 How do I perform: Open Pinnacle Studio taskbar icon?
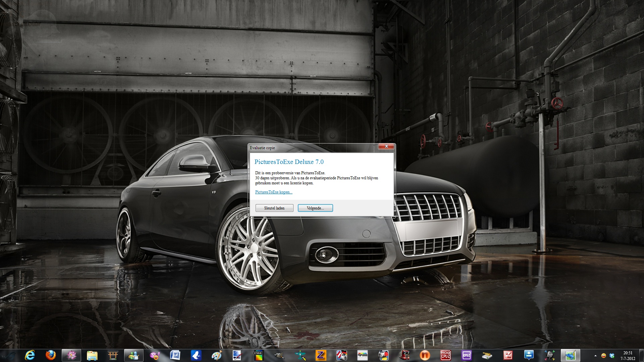(x=258, y=355)
